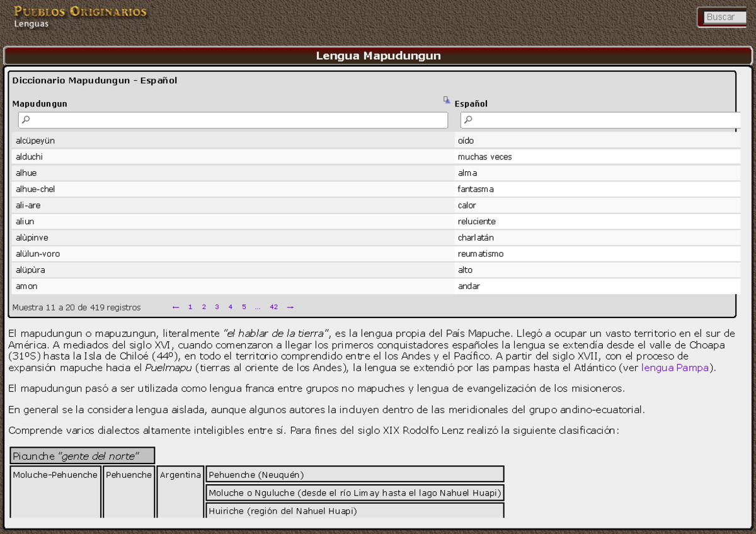The image size is (756, 534).
Task: Select the word amon in table
Action: point(26,286)
